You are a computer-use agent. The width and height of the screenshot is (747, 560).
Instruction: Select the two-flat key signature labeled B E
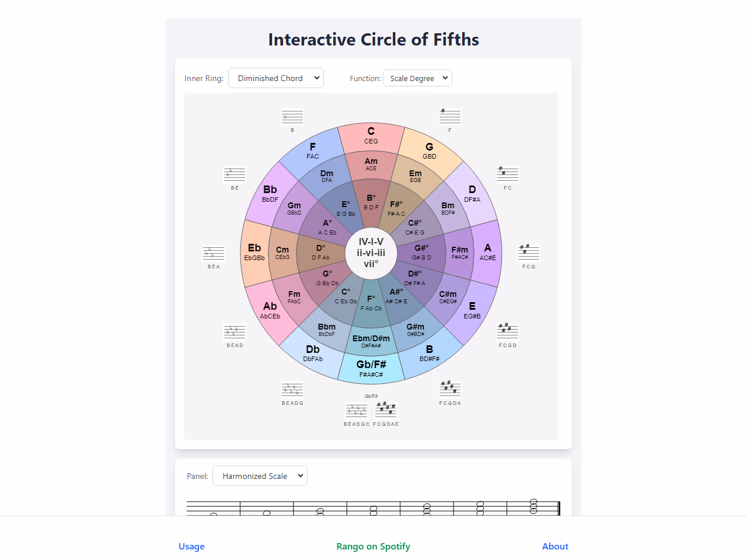pos(235,174)
